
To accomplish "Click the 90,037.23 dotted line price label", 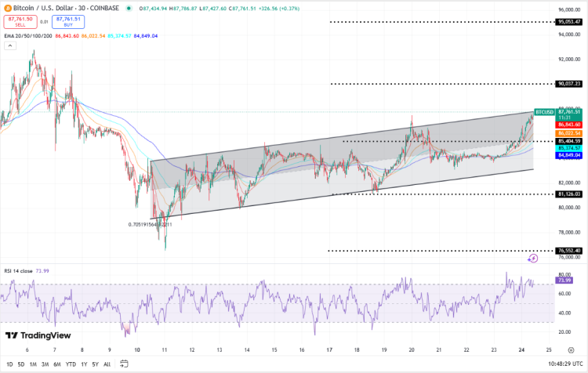I will tap(568, 83).
